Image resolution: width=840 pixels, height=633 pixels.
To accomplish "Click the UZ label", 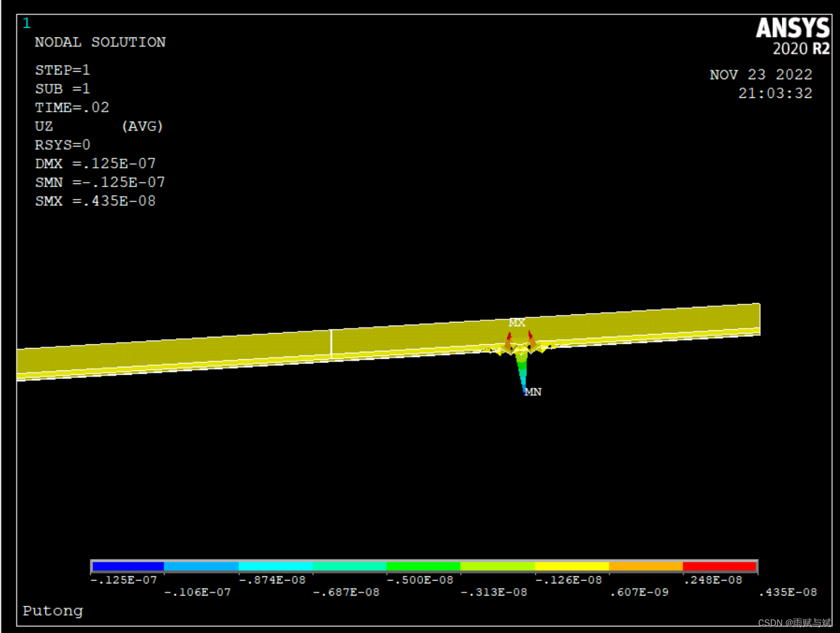I will coord(44,126).
